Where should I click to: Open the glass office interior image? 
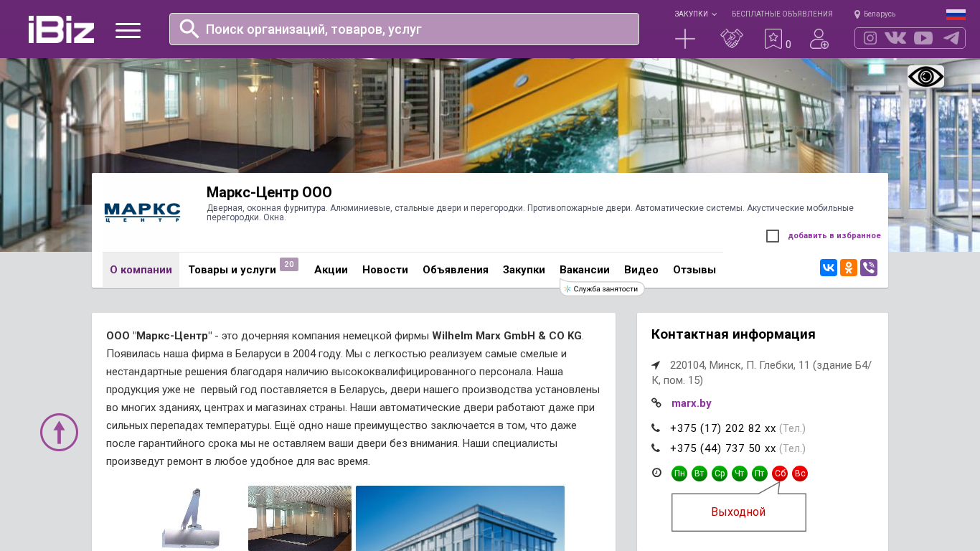(300, 518)
